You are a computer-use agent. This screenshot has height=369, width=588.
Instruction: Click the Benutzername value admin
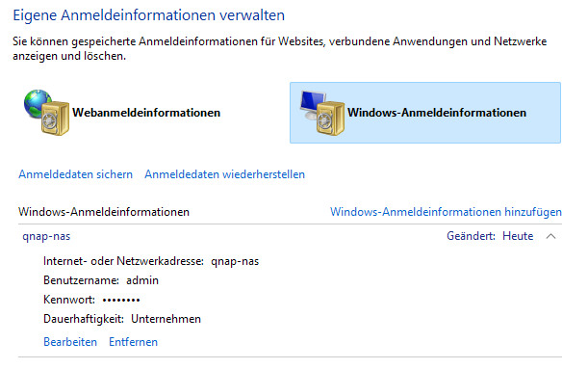tap(142, 280)
